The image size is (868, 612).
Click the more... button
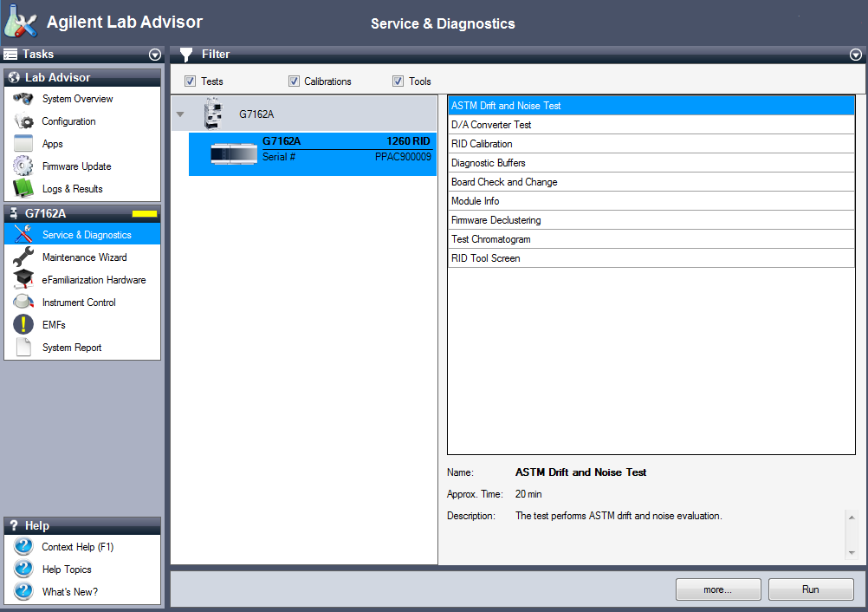coord(718,589)
